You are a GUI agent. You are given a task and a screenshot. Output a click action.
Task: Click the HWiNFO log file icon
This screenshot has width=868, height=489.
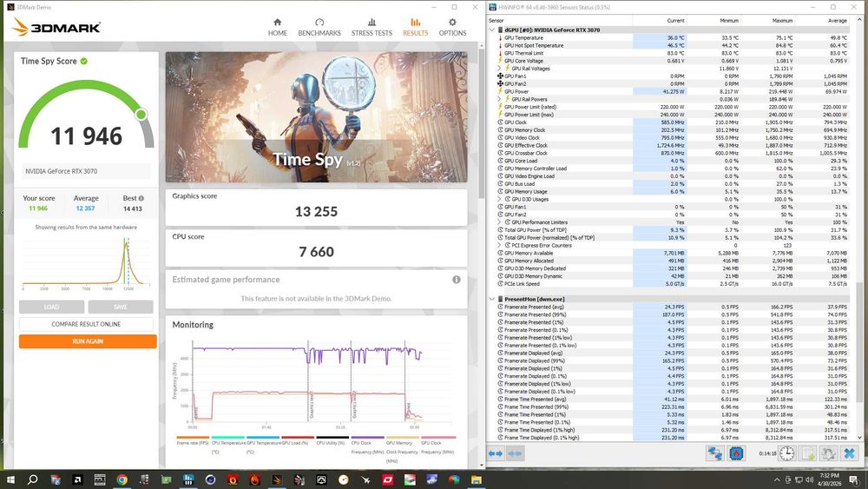pyautogui.click(x=808, y=453)
